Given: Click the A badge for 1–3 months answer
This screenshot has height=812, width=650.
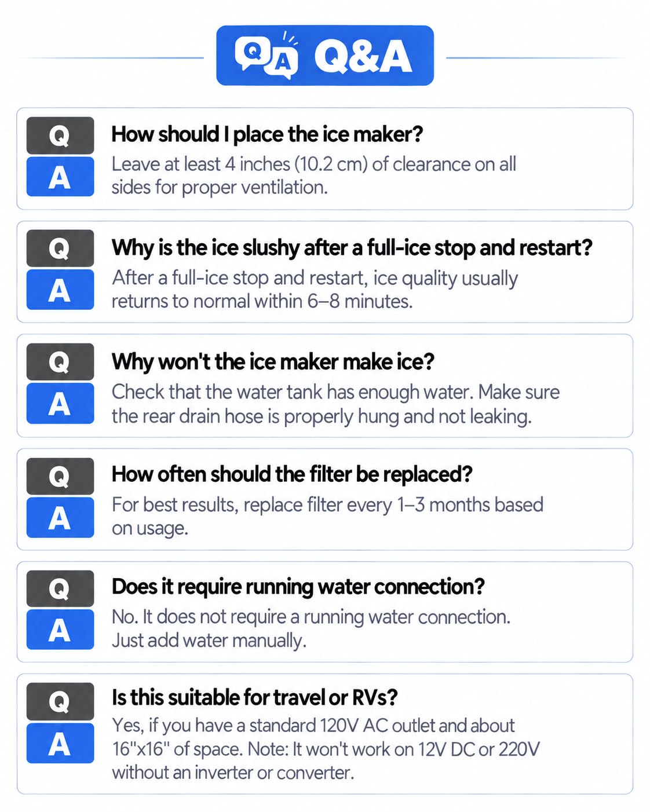Looking at the screenshot, I should click(60, 517).
